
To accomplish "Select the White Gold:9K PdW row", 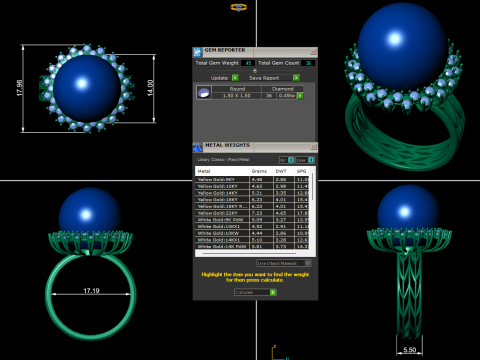I will pyautogui.click(x=252, y=220).
